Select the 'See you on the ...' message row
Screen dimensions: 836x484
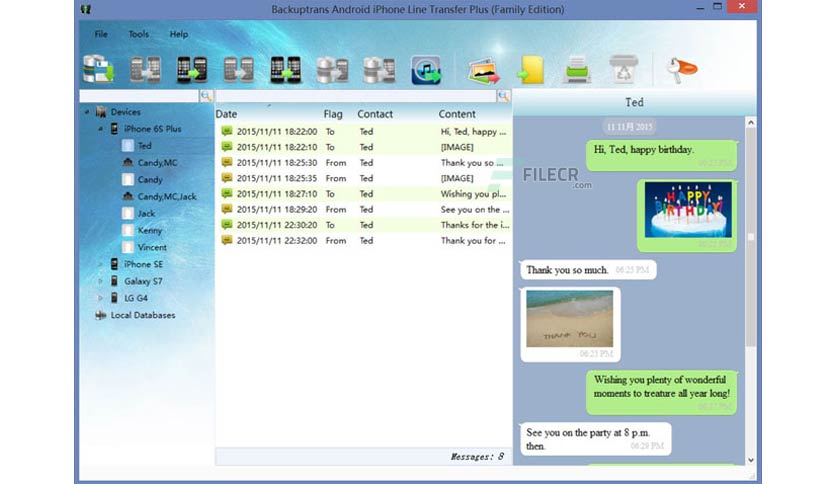point(364,209)
